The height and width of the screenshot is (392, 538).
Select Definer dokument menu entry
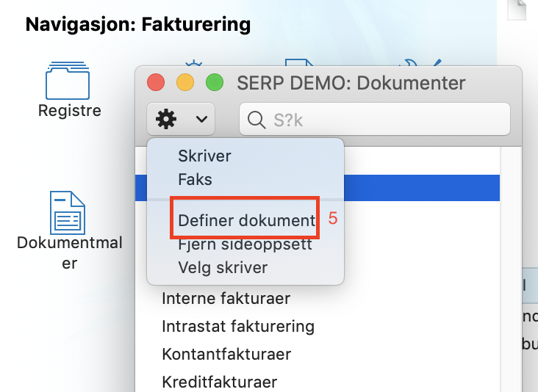[x=246, y=220]
